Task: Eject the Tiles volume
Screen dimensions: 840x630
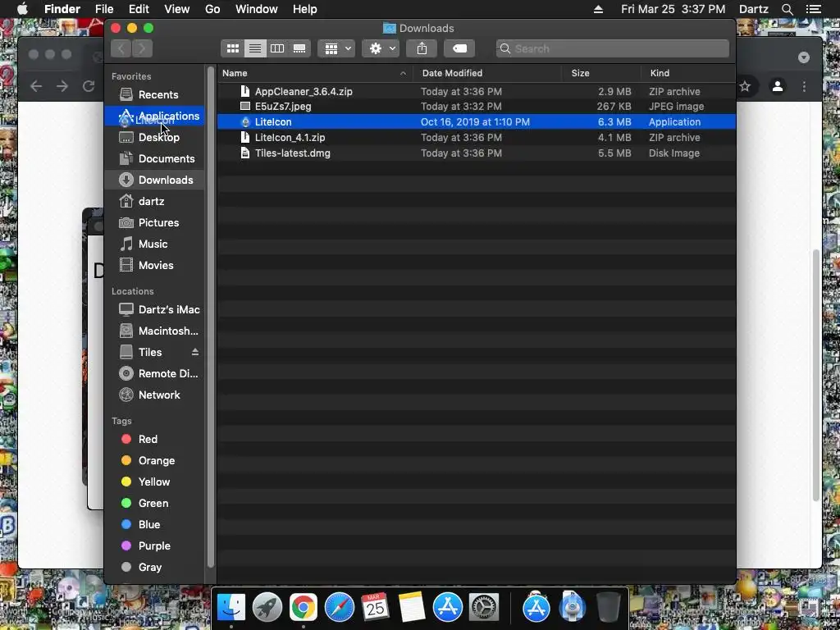Action: [195, 352]
